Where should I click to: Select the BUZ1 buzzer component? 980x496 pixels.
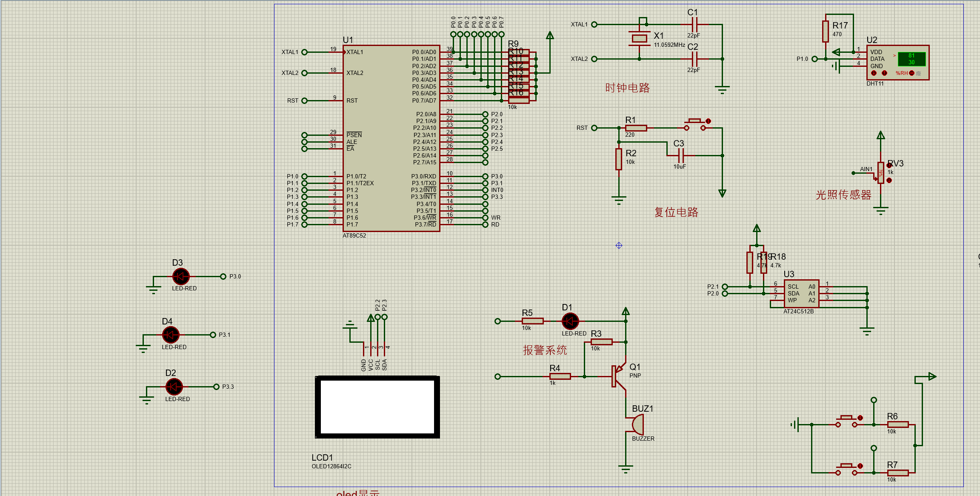pyautogui.click(x=638, y=425)
